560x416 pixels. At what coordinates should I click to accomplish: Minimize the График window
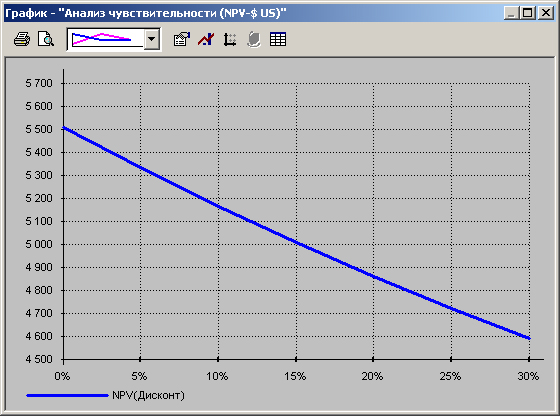click(511, 13)
